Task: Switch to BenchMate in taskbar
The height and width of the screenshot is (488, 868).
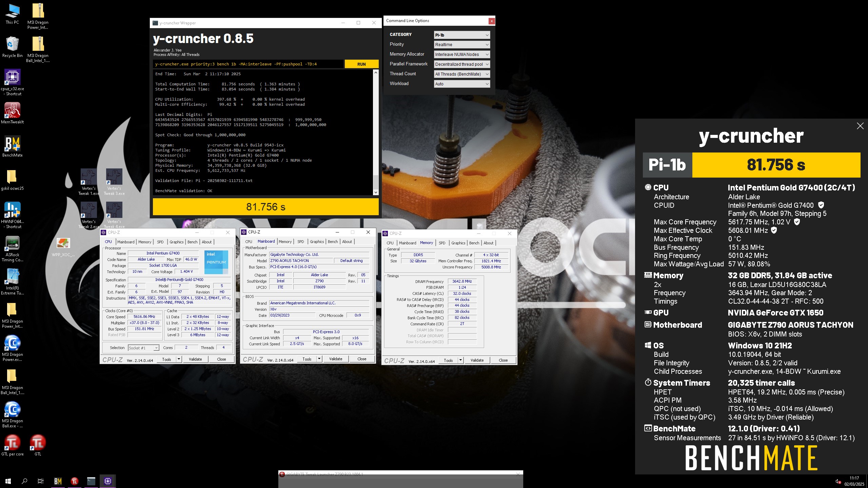Action: tap(58, 481)
